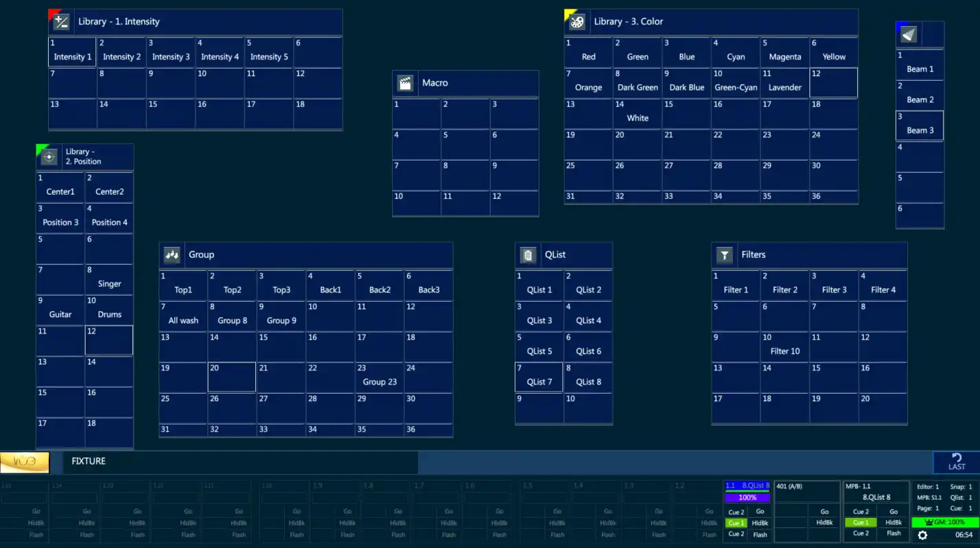Click the Intensity library plus-minus icon
This screenshot has width=980, height=548.
(61, 22)
